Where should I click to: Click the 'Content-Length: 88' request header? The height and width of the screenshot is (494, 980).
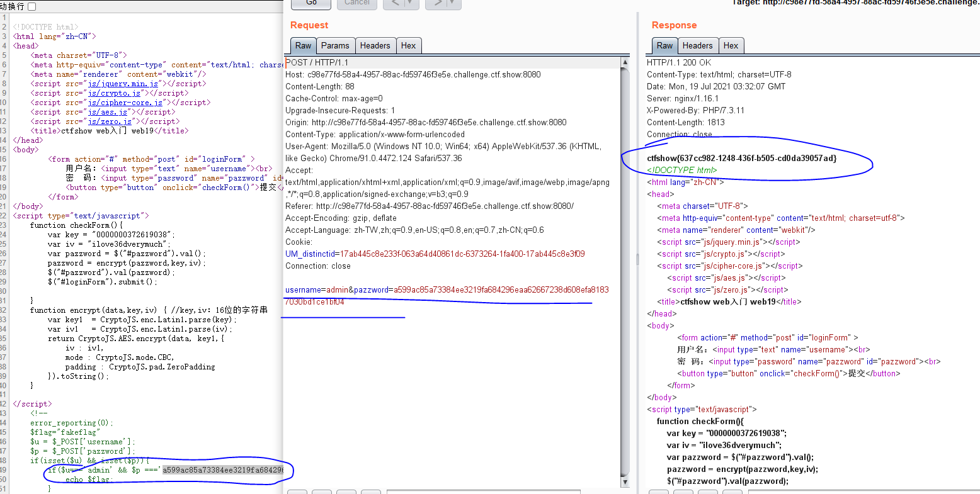(320, 86)
